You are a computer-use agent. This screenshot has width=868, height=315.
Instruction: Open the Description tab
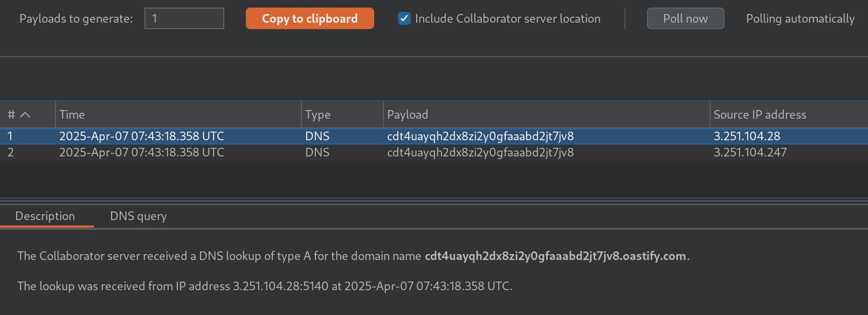coord(45,216)
